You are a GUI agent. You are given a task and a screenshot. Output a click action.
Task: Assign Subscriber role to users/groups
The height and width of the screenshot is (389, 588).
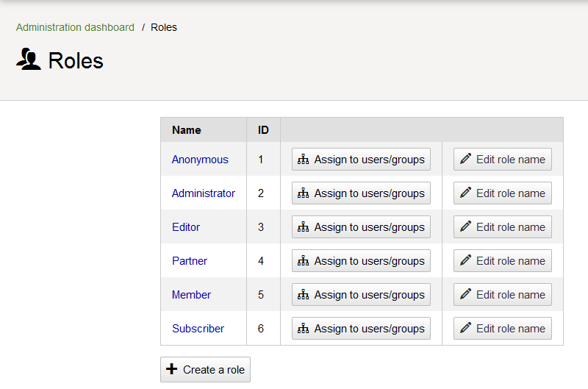tap(361, 328)
